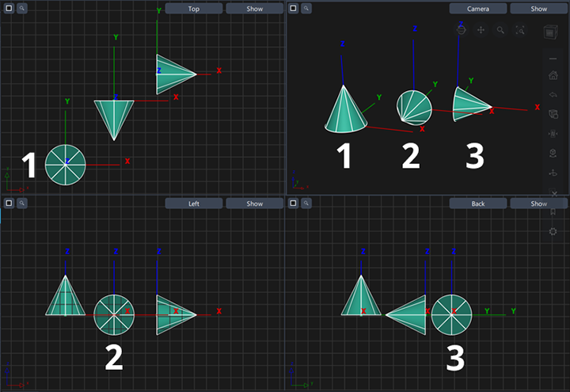Screen dimensions: 570x392
Task: Open the Show menu in Top viewport
Action: (254, 9)
